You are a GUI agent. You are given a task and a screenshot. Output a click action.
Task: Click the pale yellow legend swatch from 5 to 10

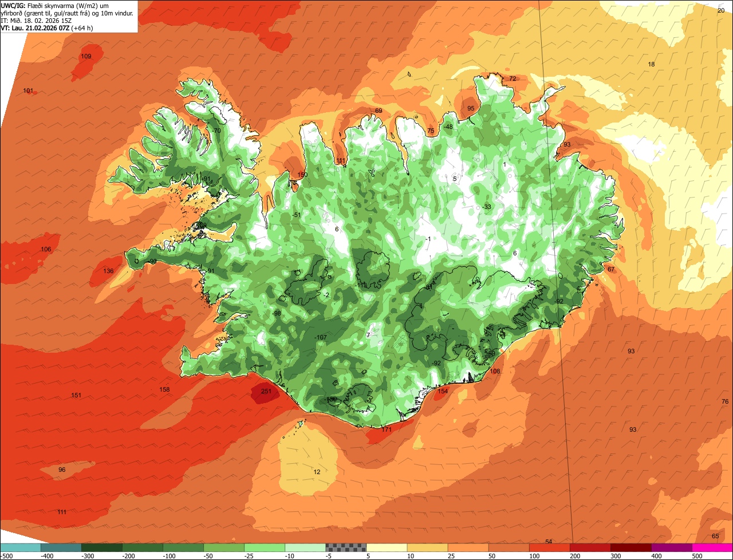(x=387, y=547)
